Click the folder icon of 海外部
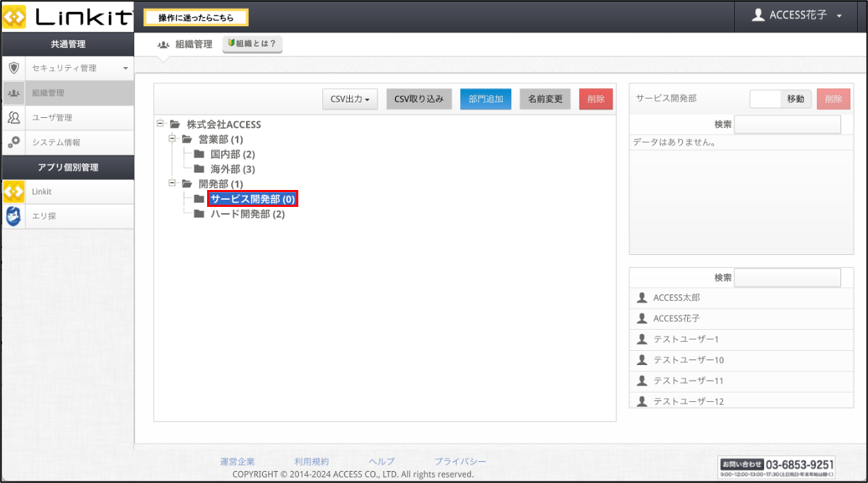This screenshot has height=483, width=868. [199, 169]
